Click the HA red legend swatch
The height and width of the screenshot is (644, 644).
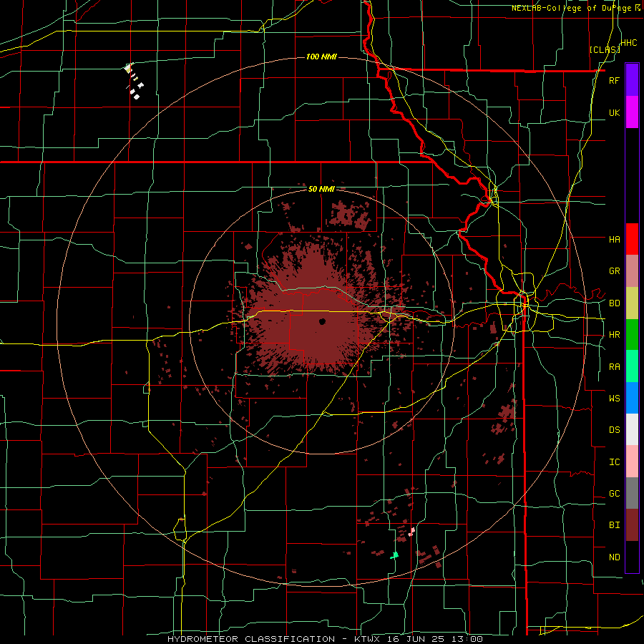[632, 239]
